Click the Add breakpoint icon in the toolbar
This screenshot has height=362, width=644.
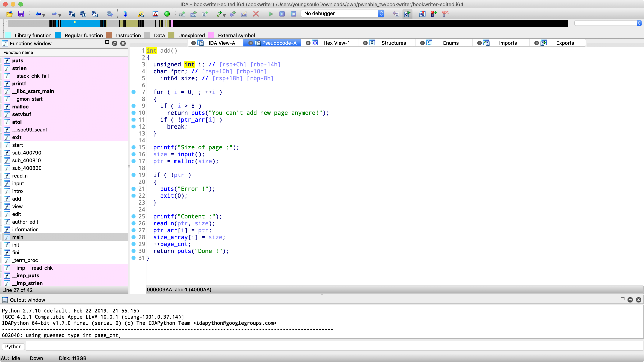pyautogui.click(x=434, y=14)
